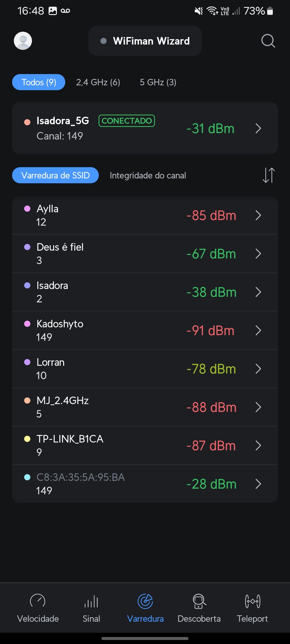This screenshot has width=290, height=644.
Task: Switch to Integridade do canal tab
Action: coord(148,175)
